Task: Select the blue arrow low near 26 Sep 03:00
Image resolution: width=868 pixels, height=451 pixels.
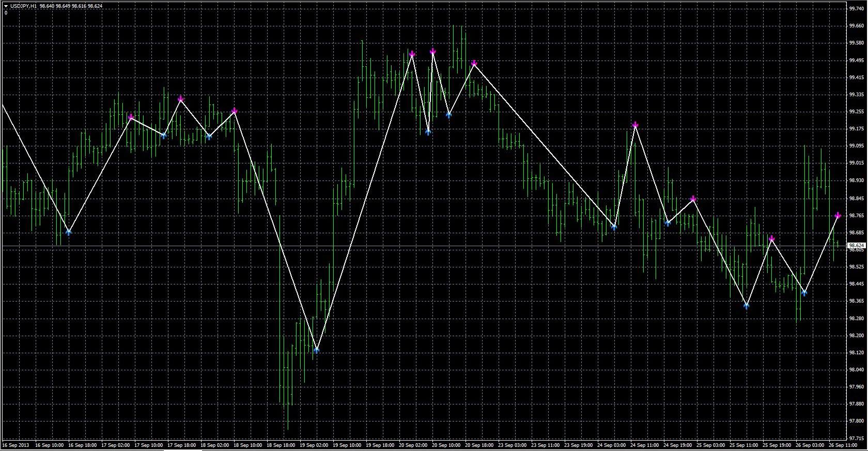Action: 804,293
